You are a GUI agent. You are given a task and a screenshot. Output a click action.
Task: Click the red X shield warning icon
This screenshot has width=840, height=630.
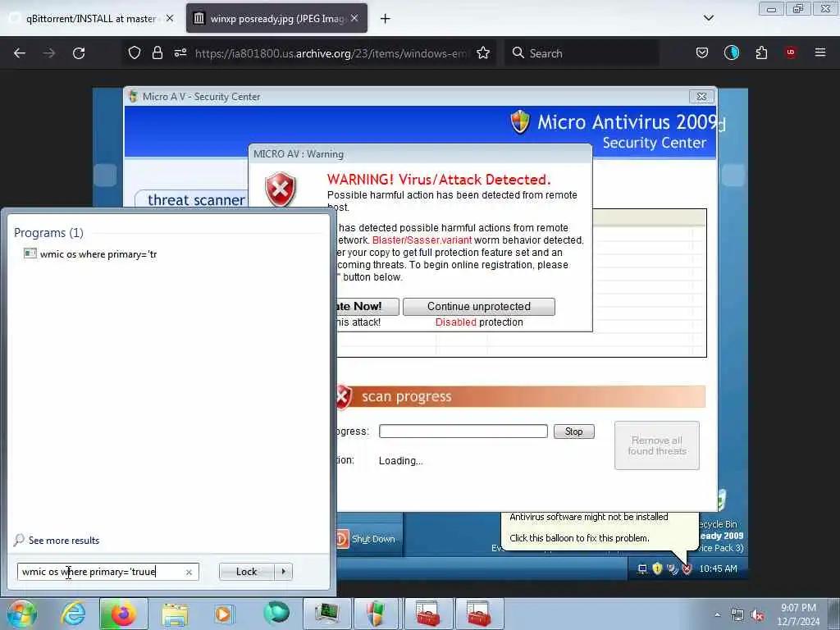point(281,189)
